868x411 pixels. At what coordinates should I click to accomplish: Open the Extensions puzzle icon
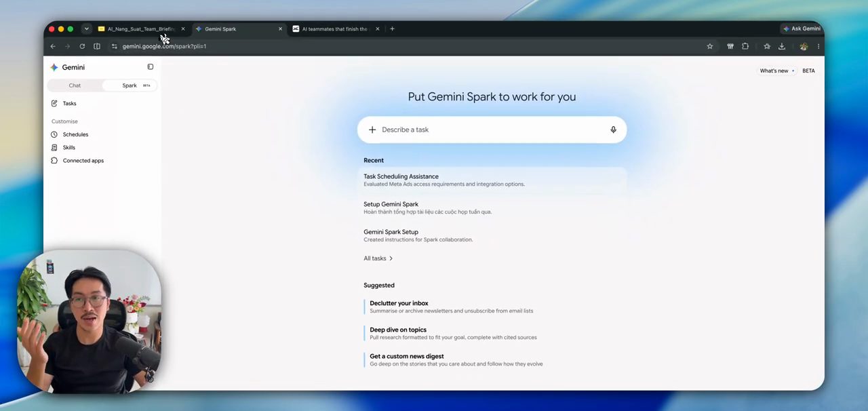[745, 46]
